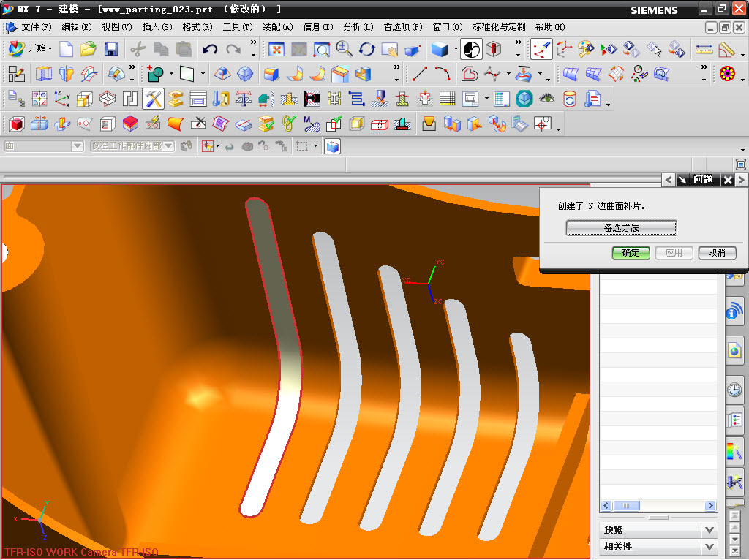Open a file with the folder icon

88,49
